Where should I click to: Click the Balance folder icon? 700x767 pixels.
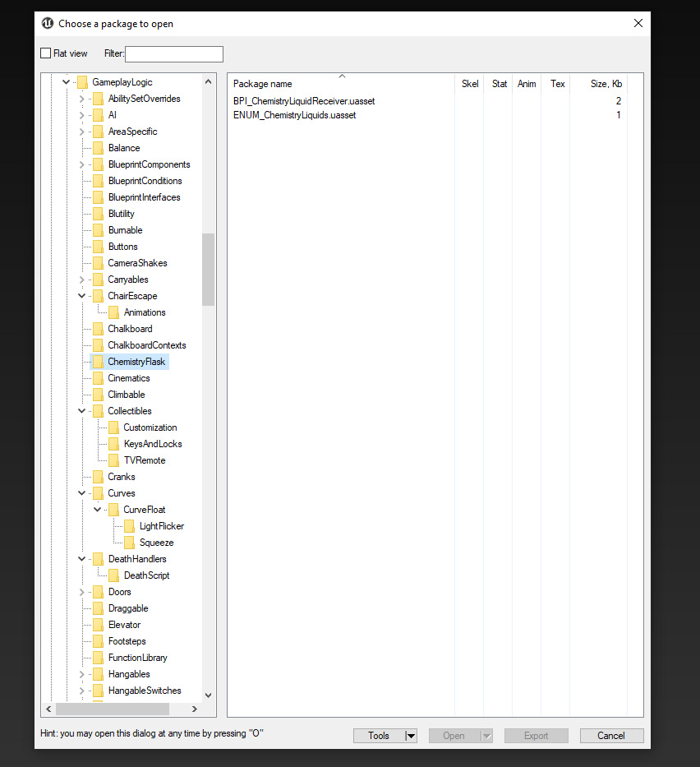[x=99, y=148]
